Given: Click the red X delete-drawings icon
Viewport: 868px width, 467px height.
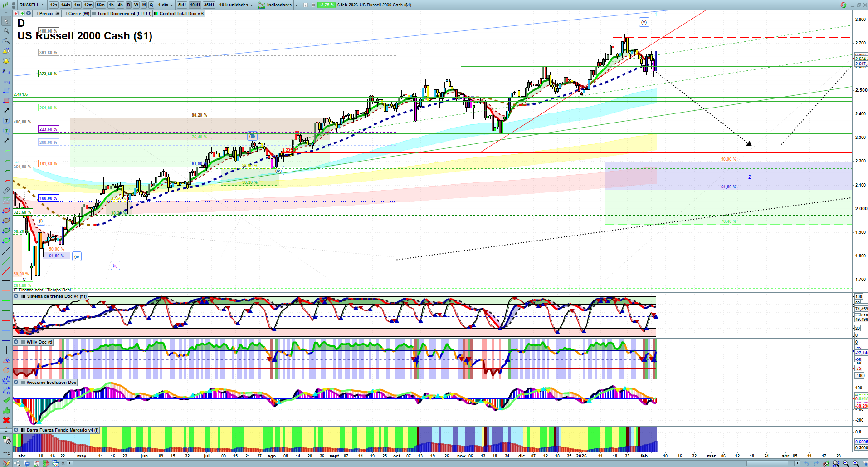Looking at the screenshot, I should [x=6, y=420].
